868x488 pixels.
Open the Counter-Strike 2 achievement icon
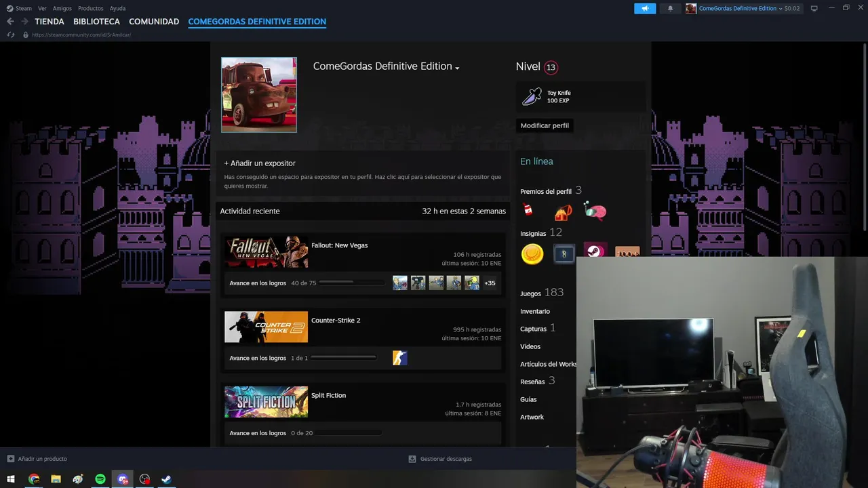pos(400,358)
